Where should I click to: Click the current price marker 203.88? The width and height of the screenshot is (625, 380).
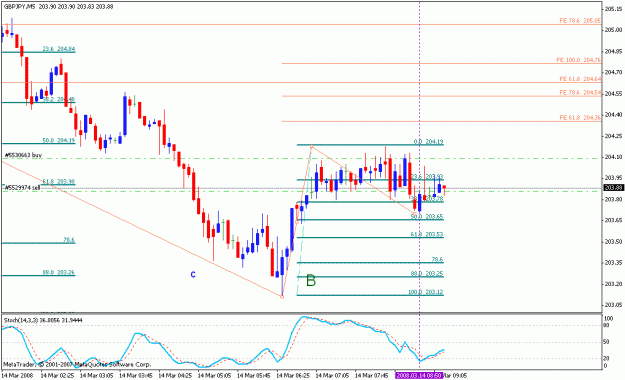click(613, 188)
